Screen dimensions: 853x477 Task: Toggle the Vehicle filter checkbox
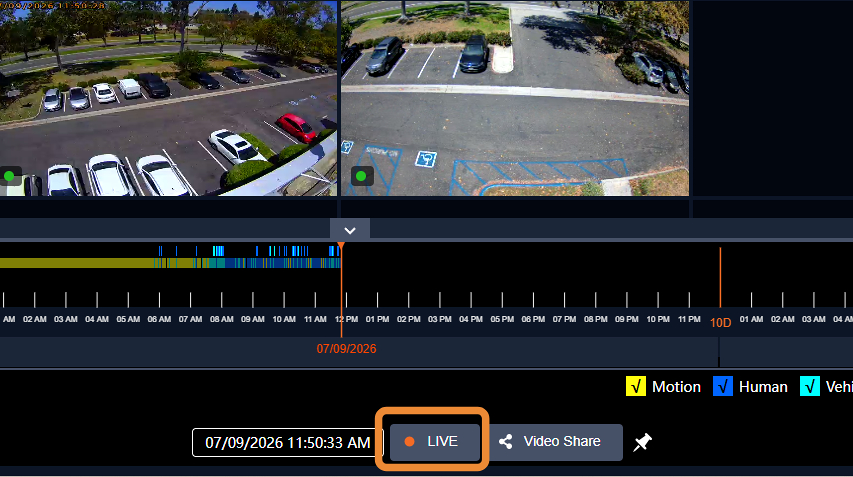point(809,386)
